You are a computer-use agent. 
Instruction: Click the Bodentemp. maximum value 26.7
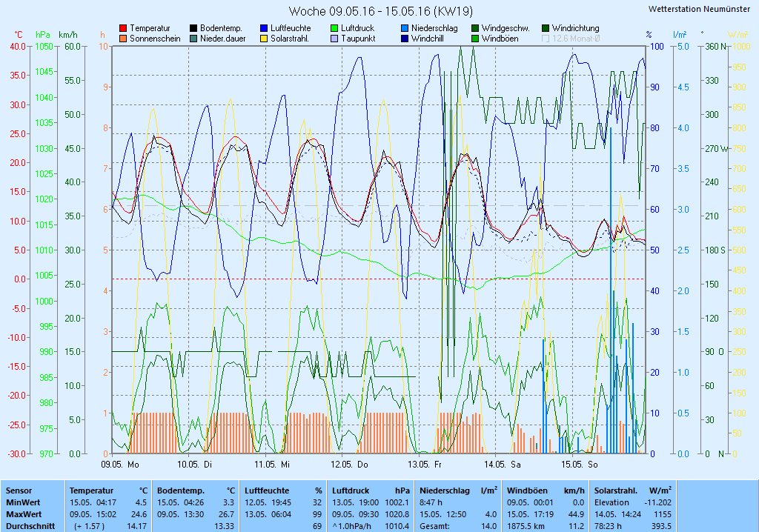(226, 514)
